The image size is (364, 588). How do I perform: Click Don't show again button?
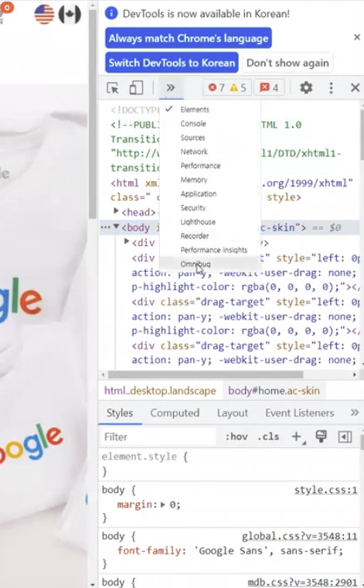287,63
